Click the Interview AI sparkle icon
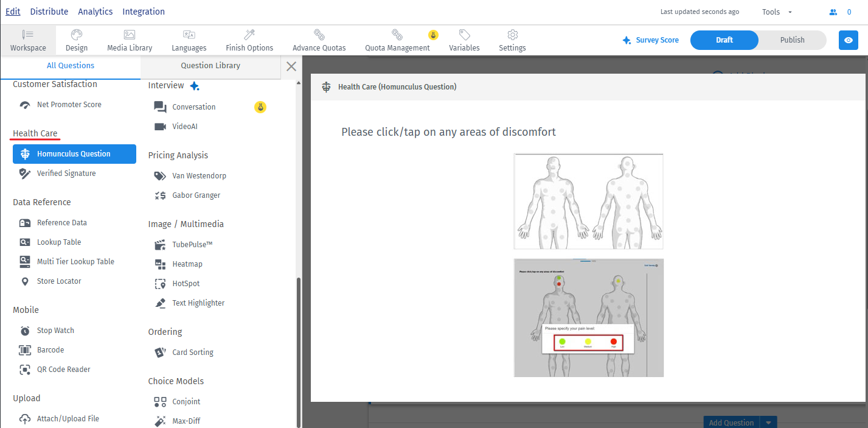This screenshot has height=428, width=868. click(195, 86)
